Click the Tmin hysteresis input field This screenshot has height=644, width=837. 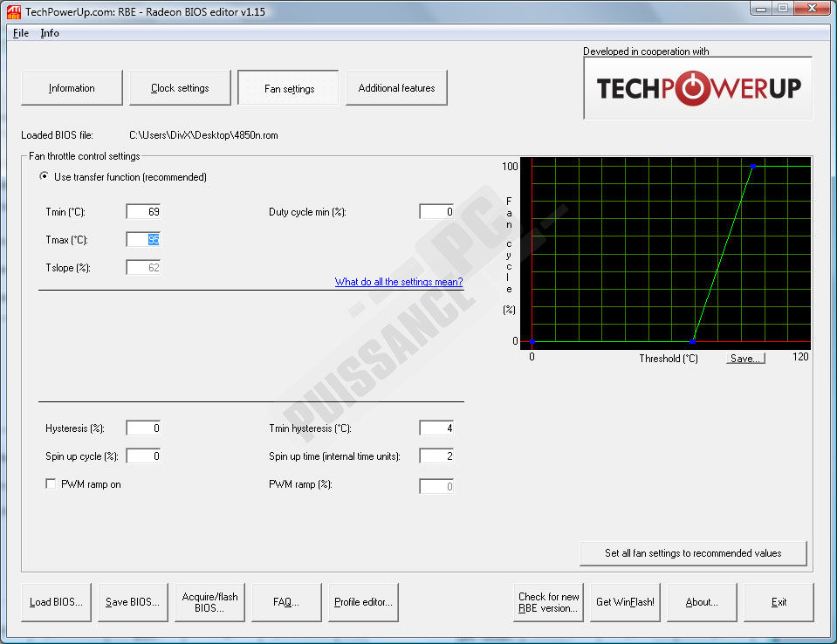click(x=436, y=428)
